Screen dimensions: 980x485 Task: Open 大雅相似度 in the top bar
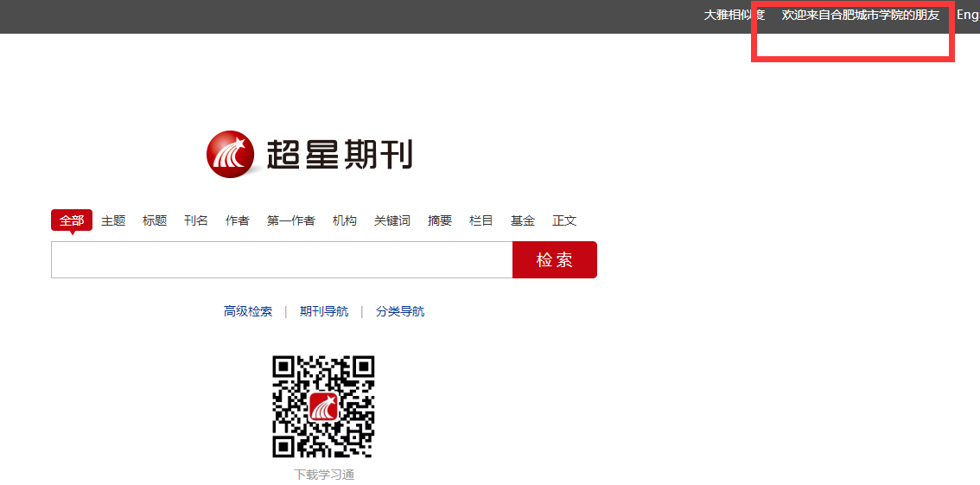pyautogui.click(x=735, y=15)
